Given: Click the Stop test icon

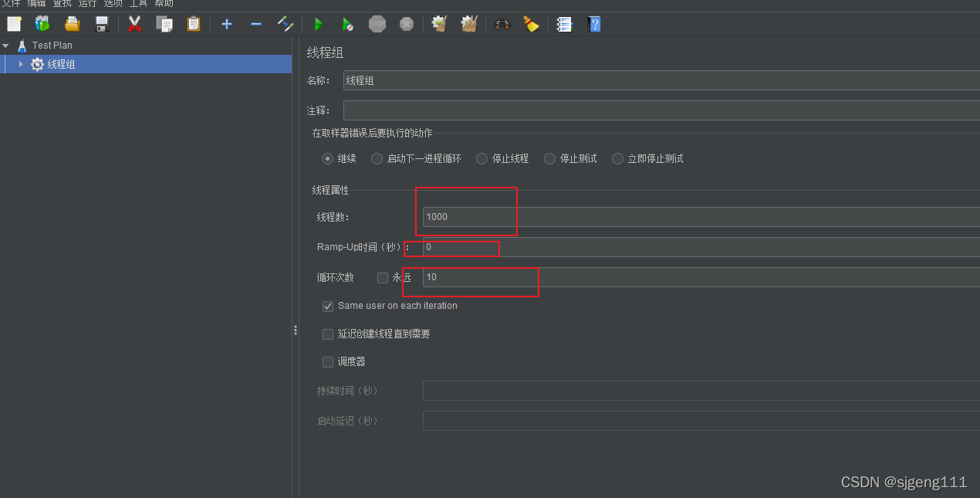Looking at the screenshot, I should tap(377, 24).
